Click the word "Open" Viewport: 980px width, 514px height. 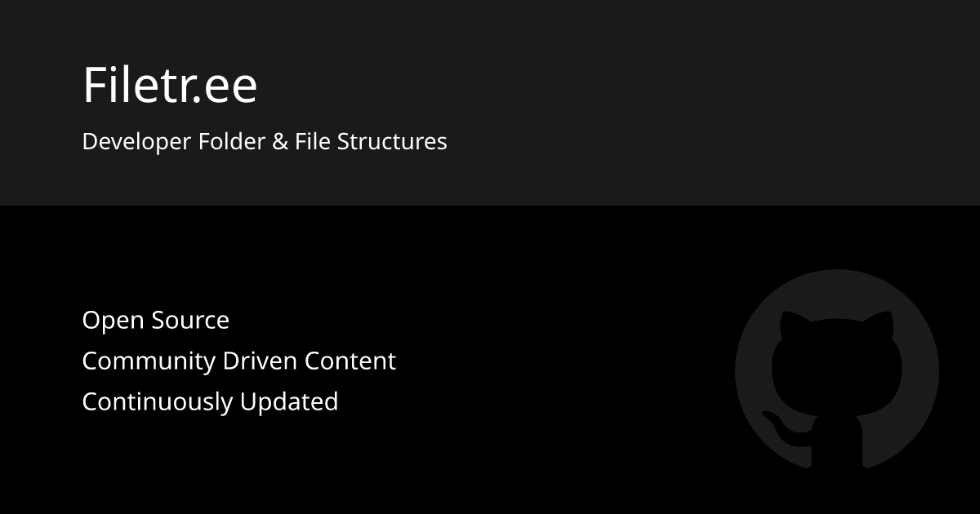(x=114, y=321)
